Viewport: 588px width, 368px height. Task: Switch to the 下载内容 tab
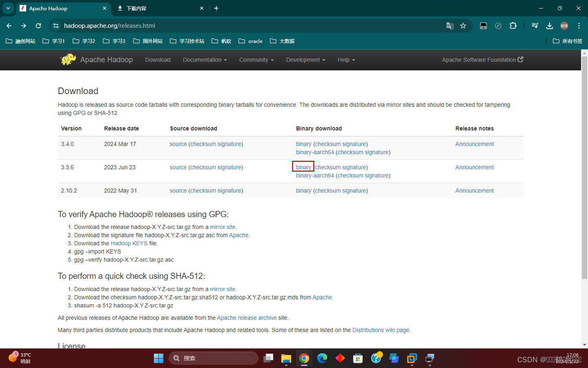160,8
